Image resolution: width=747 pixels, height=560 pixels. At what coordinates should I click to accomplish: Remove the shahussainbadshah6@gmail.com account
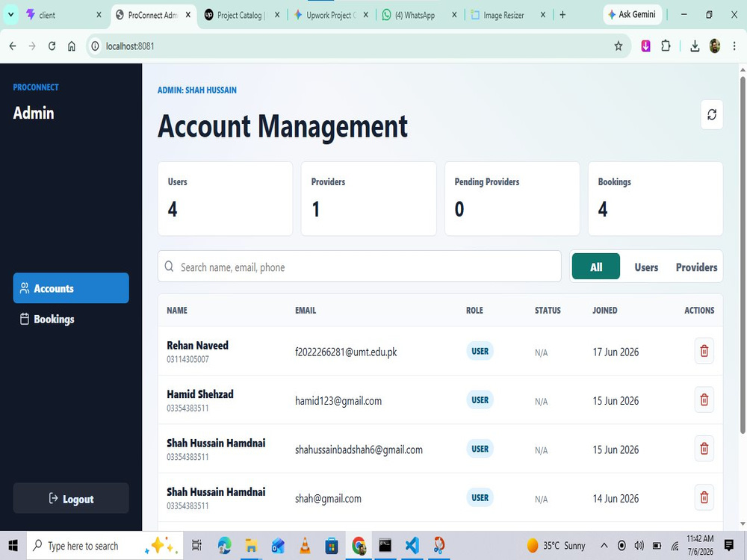coord(704,449)
